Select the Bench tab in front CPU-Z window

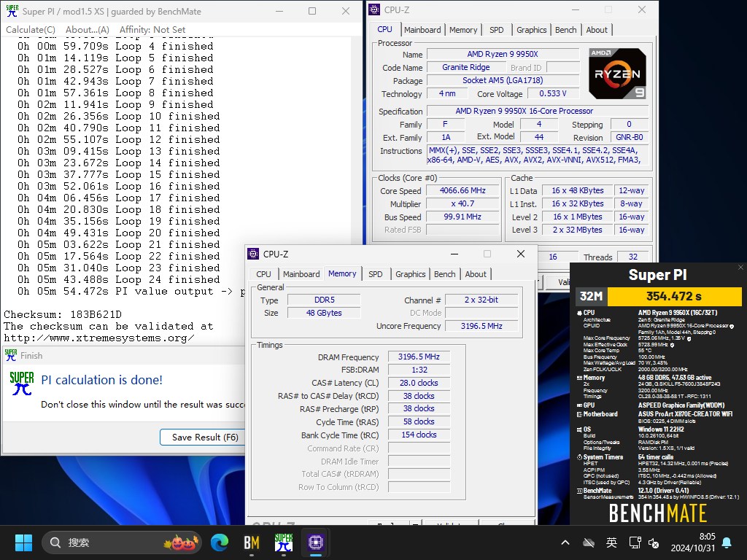[x=445, y=274]
